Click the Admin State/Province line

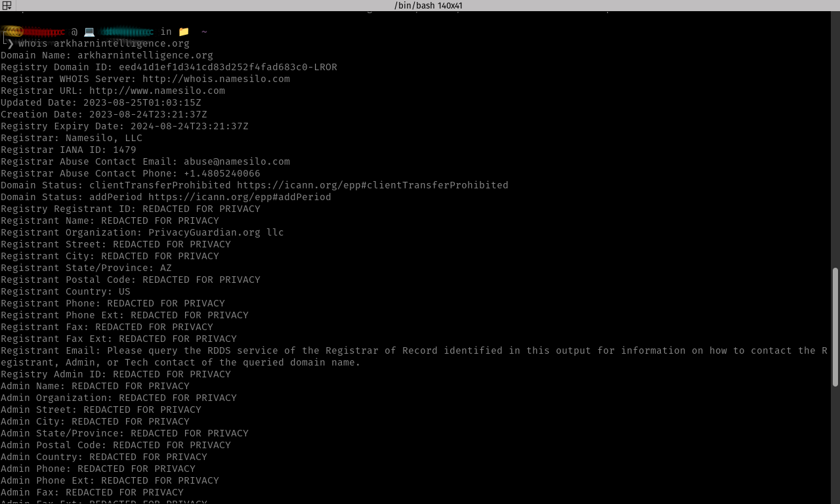coord(125,433)
